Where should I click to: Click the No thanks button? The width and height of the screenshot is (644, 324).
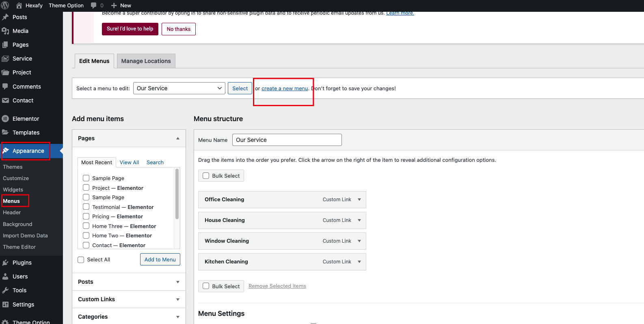179,29
